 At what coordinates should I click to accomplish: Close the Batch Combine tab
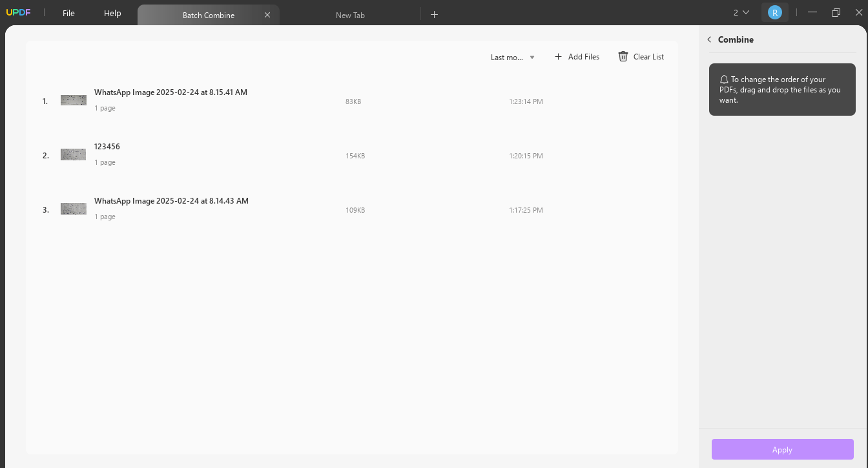[x=267, y=14]
